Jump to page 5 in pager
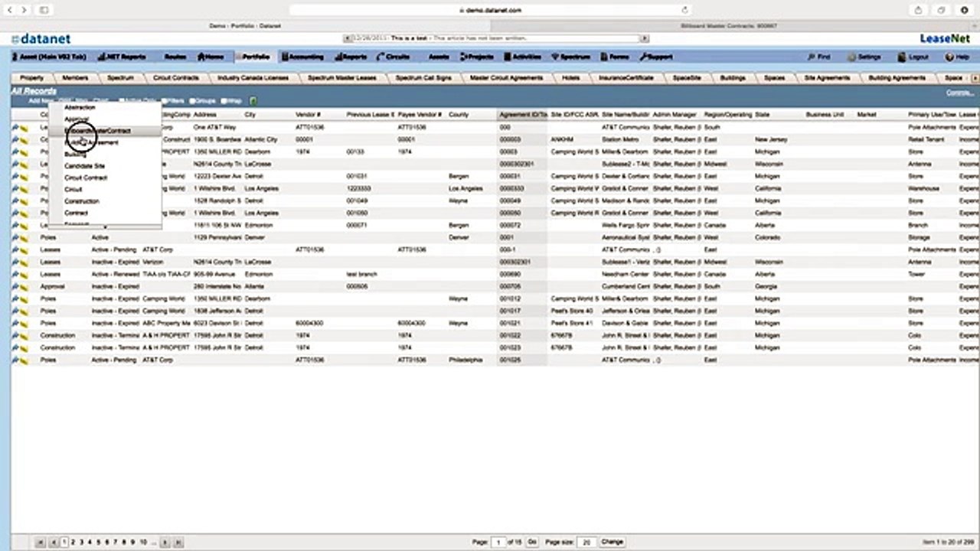Screen dimensions: 980x551 click(x=97, y=542)
